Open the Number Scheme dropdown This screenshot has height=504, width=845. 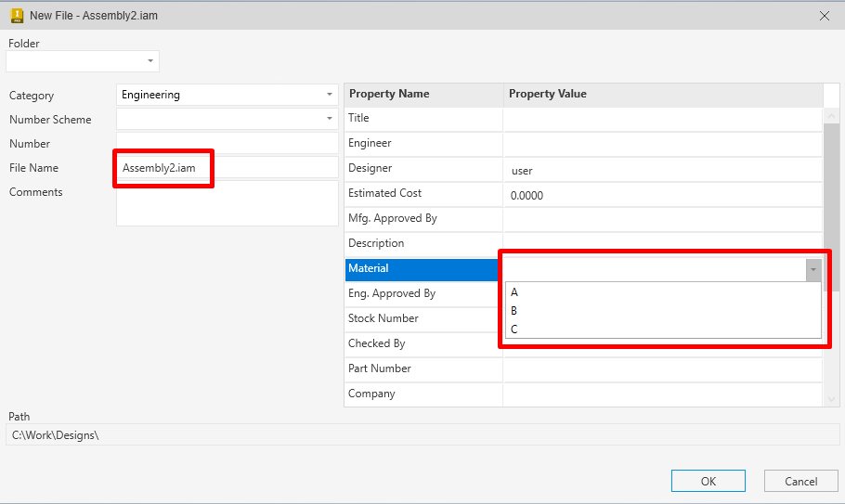[330, 119]
